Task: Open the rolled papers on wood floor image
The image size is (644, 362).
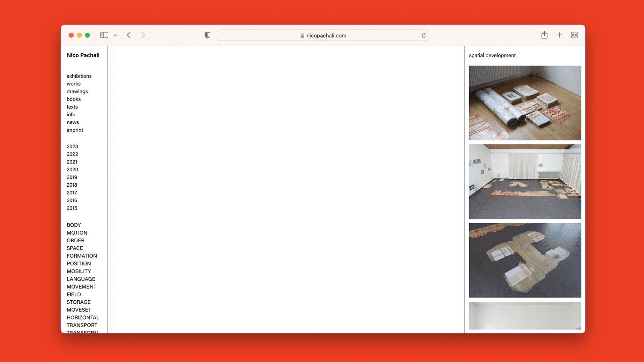Action: pos(525,103)
